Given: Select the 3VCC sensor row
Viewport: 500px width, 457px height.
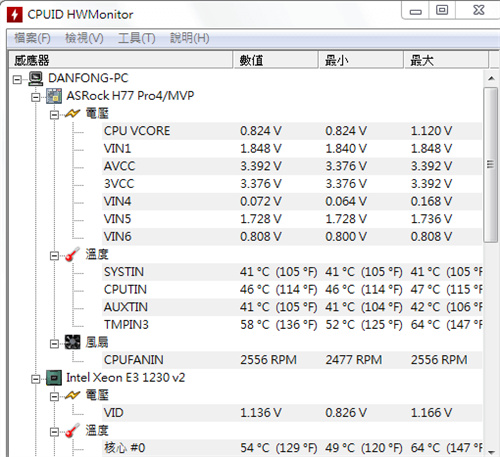Looking at the screenshot, I should point(292,184).
